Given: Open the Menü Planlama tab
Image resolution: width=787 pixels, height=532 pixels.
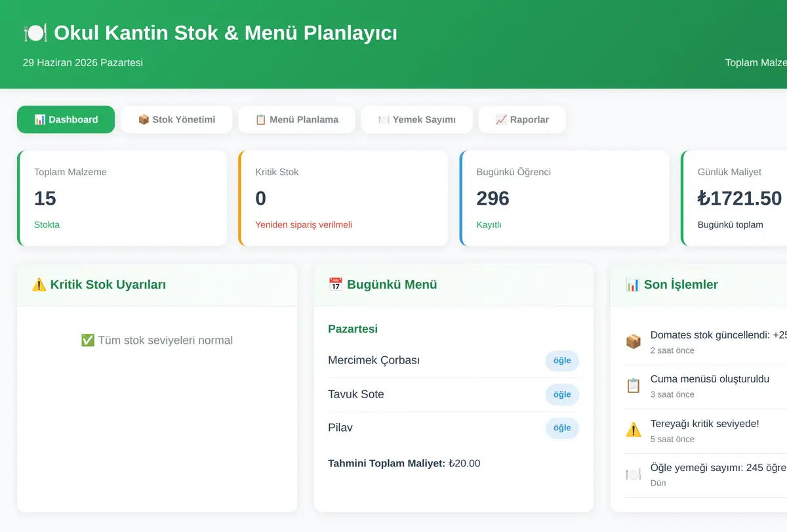Looking at the screenshot, I should point(296,119).
